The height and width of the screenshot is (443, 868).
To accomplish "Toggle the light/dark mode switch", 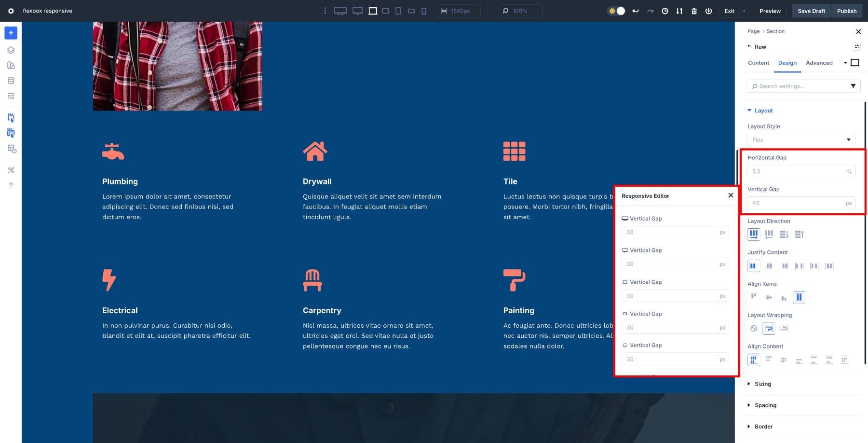I will pos(617,11).
